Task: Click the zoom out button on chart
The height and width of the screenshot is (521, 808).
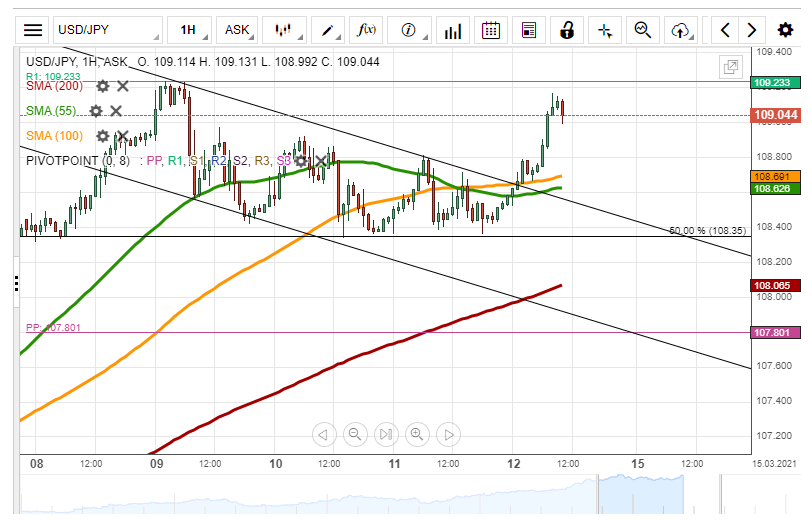Action: pyautogui.click(x=354, y=434)
